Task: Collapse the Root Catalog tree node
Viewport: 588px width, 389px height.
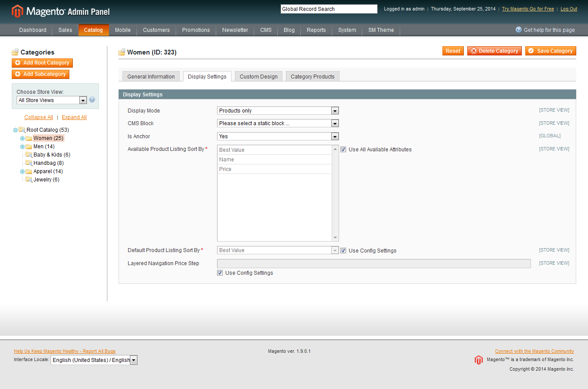Action: tap(15, 130)
